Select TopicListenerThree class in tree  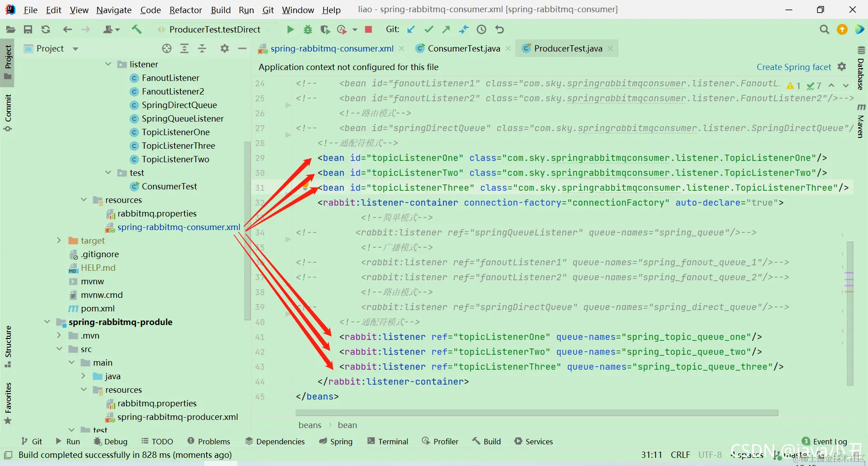tap(178, 146)
